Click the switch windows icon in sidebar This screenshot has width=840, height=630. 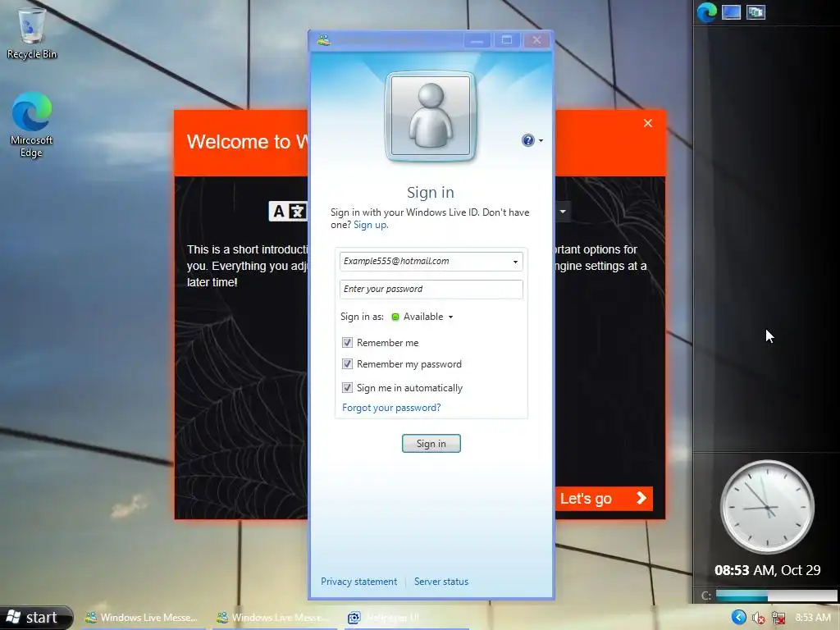[756, 11]
